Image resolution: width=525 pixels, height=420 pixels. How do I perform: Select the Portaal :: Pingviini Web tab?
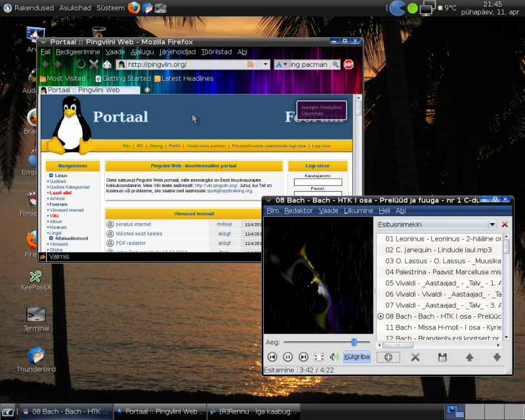(90, 90)
